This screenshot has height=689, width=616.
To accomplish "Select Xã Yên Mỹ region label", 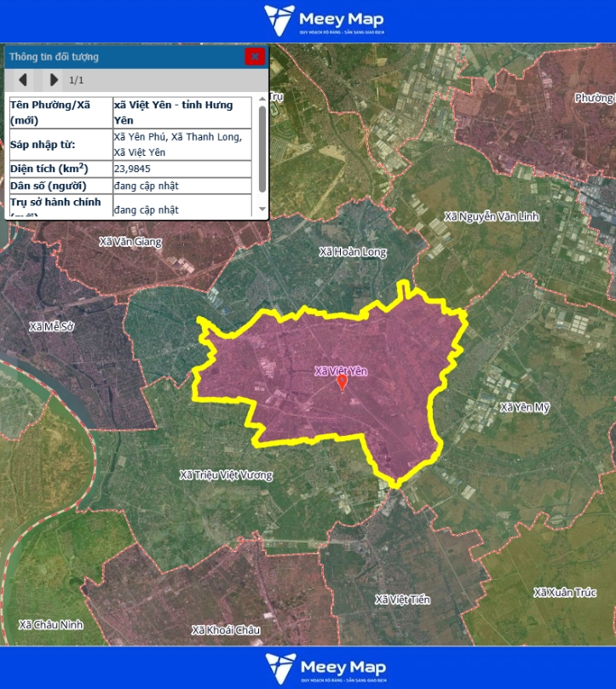I will 525,407.
